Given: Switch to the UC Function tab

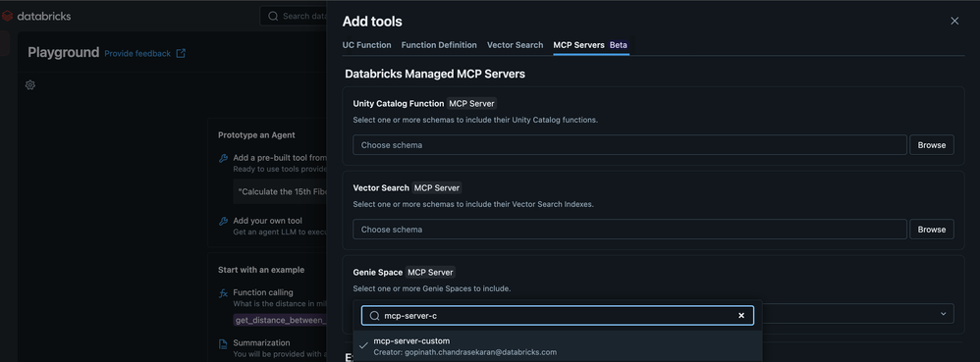Looking at the screenshot, I should click(x=367, y=45).
